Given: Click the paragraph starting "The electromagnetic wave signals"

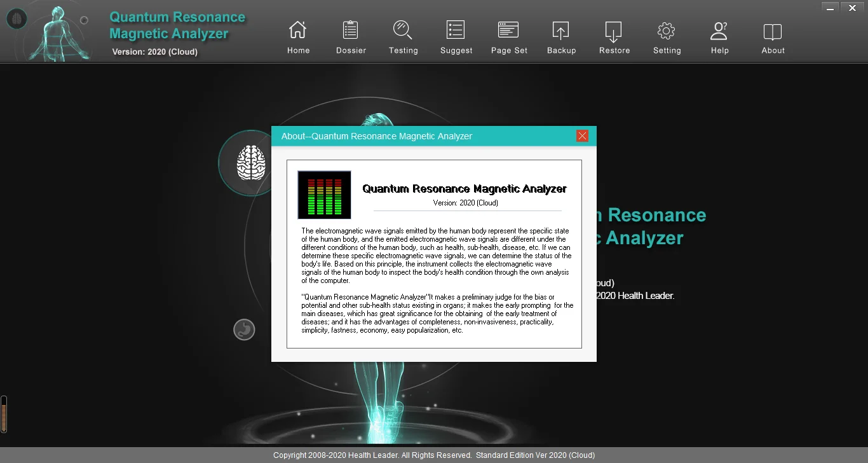Looking at the screenshot, I should (437, 256).
